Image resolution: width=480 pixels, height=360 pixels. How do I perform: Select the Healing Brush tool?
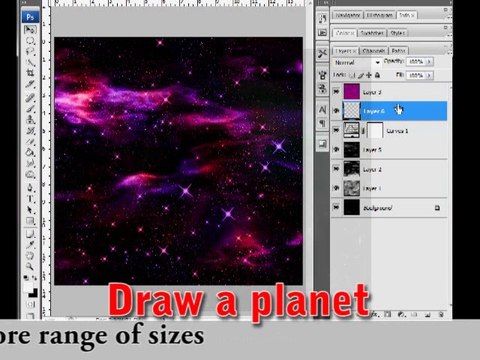30,98
